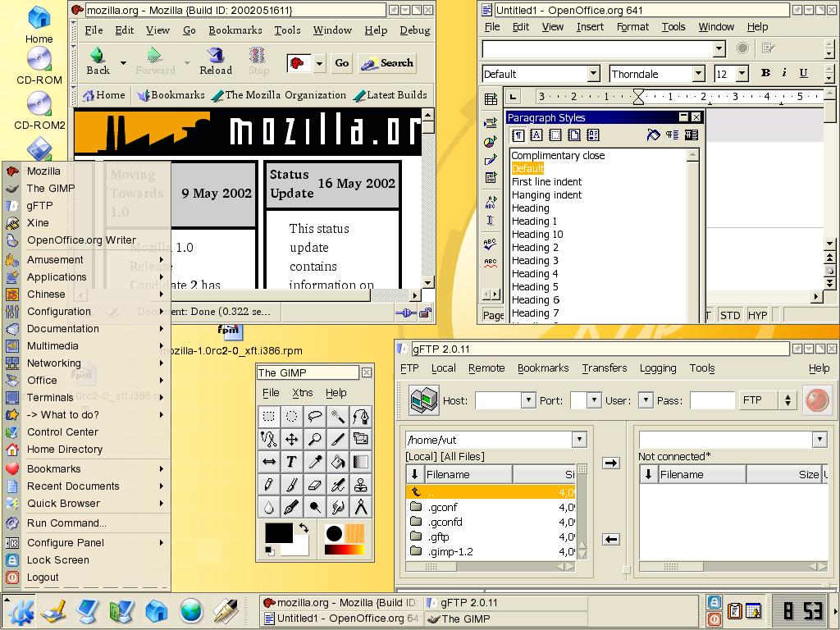Image resolution: width=840 pixels, height=630 pixels.
Task: Click the Go button in Mozilla
Action: pos(342,63)
